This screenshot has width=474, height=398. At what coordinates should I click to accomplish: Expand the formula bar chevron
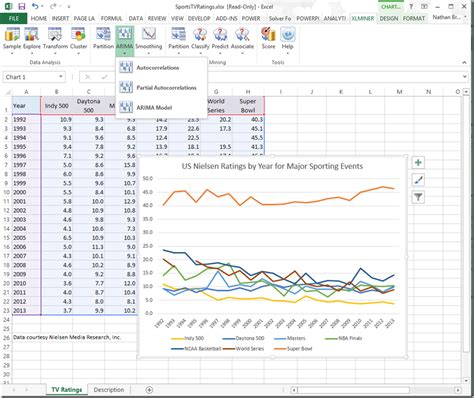(x=465, y=77)
